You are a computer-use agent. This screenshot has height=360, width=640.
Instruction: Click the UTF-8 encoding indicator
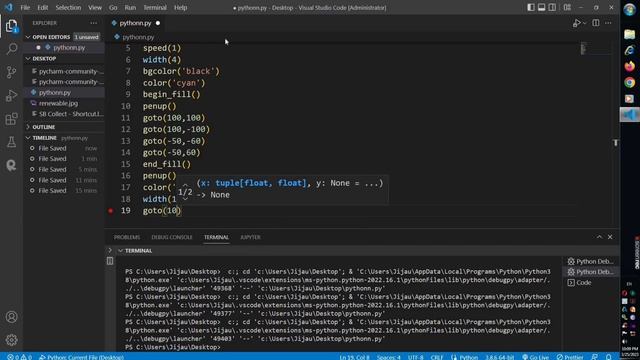(x=416, y=357)
